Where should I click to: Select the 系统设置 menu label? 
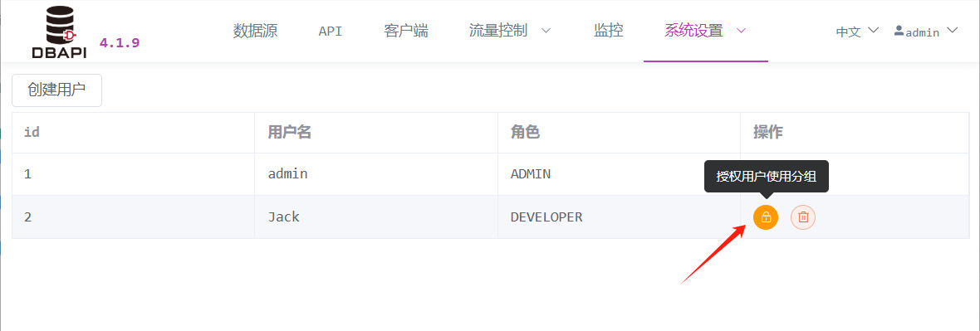(693, 31)
